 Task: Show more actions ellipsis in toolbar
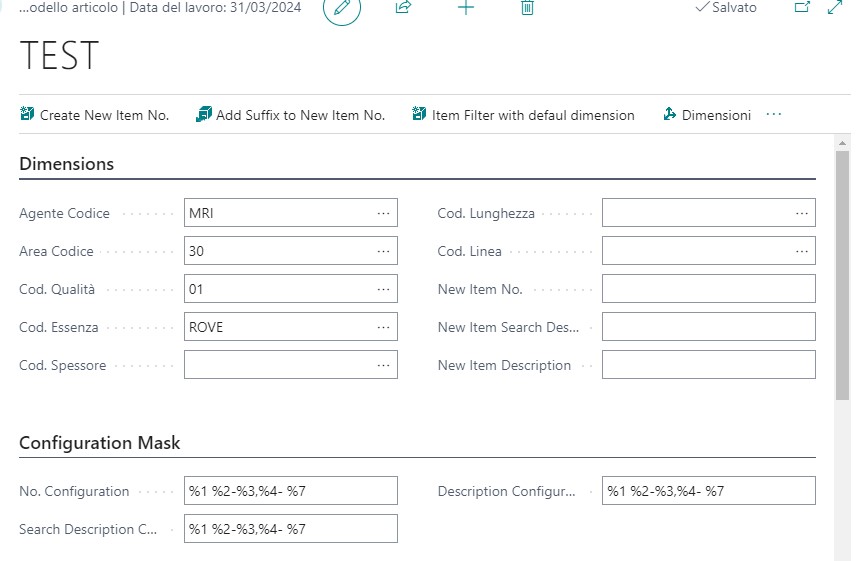click(774, 115)
